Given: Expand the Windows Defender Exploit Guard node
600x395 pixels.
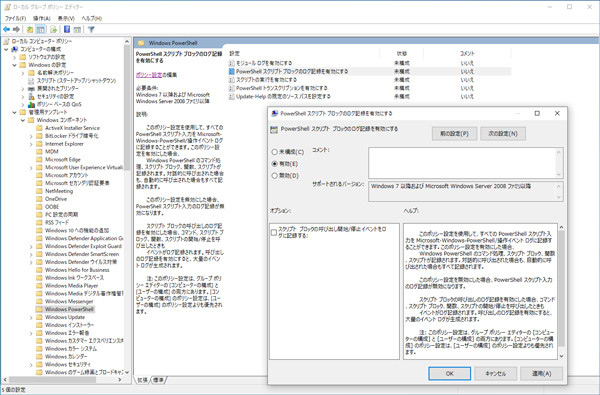Looking at the screenshot, I should click(31, 246).
